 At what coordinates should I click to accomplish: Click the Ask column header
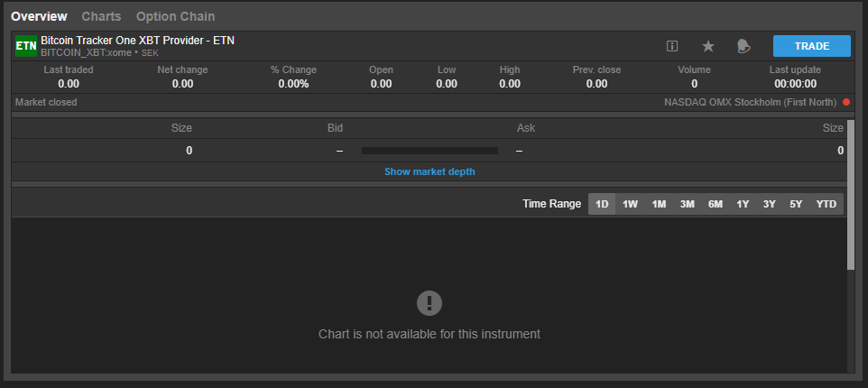[x=526, y=128]
